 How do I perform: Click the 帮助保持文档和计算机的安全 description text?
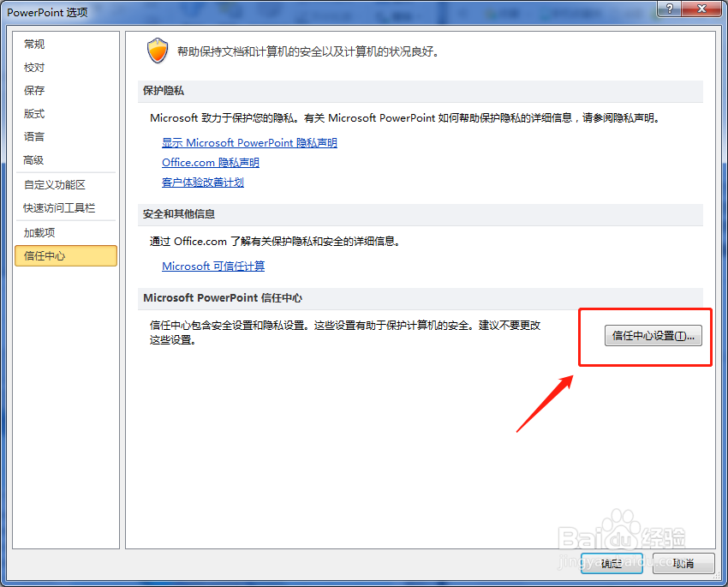(x=307, y=51)
